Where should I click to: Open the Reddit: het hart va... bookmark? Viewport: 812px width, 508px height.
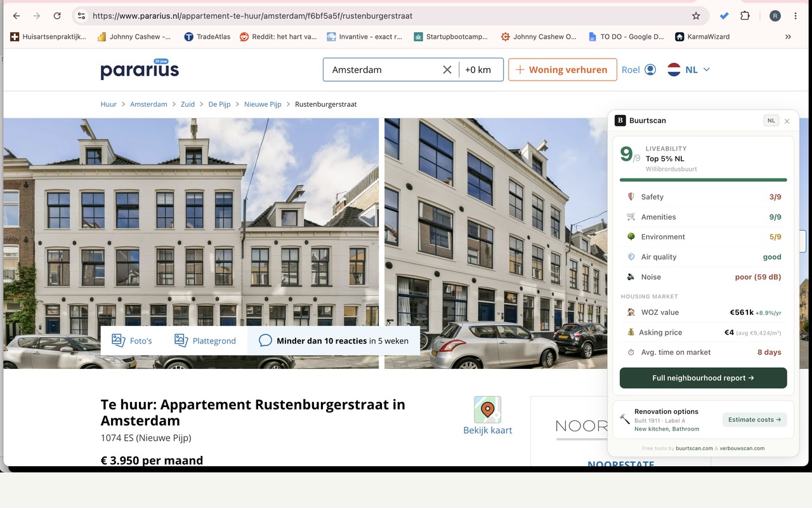coord(278,37)
